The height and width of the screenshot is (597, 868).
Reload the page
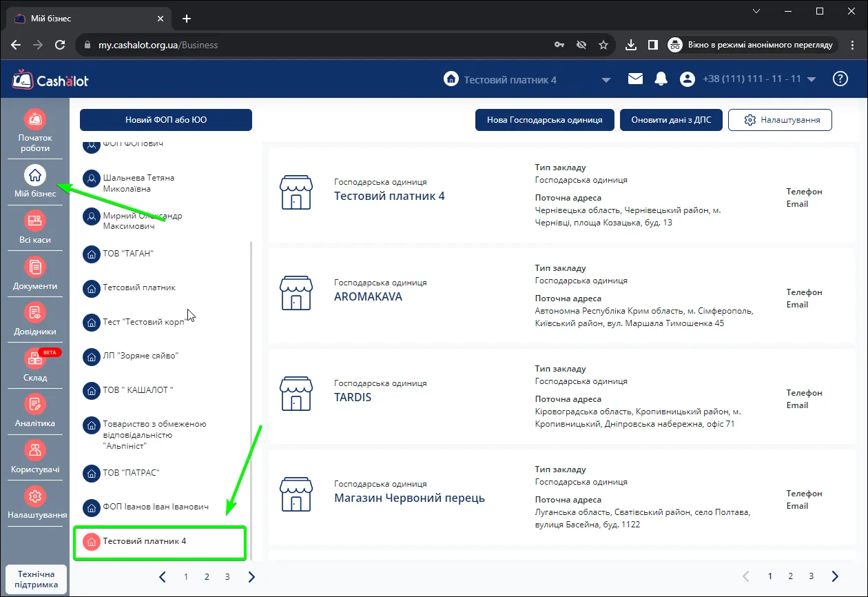click(x=60, y=45)
